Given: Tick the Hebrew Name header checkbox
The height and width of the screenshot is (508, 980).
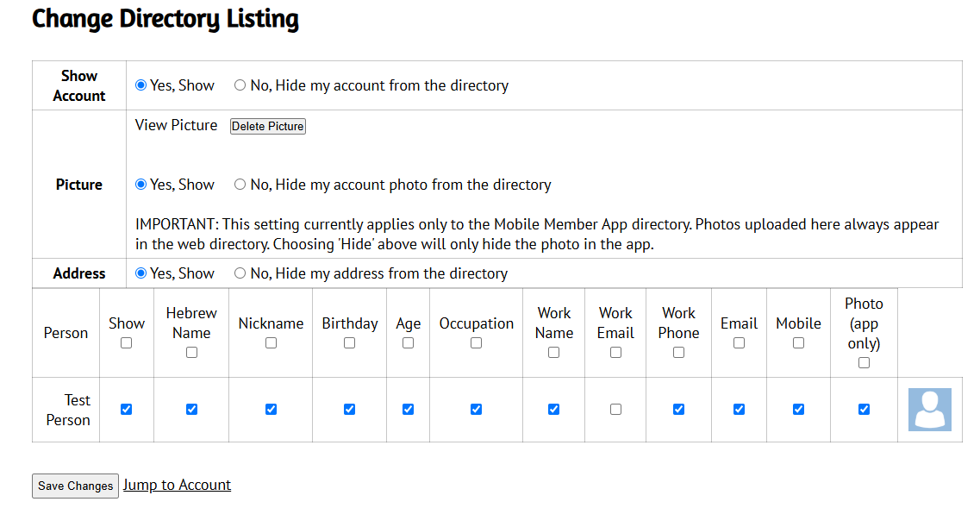Looking at the screenshot, I should coord(191,352).
